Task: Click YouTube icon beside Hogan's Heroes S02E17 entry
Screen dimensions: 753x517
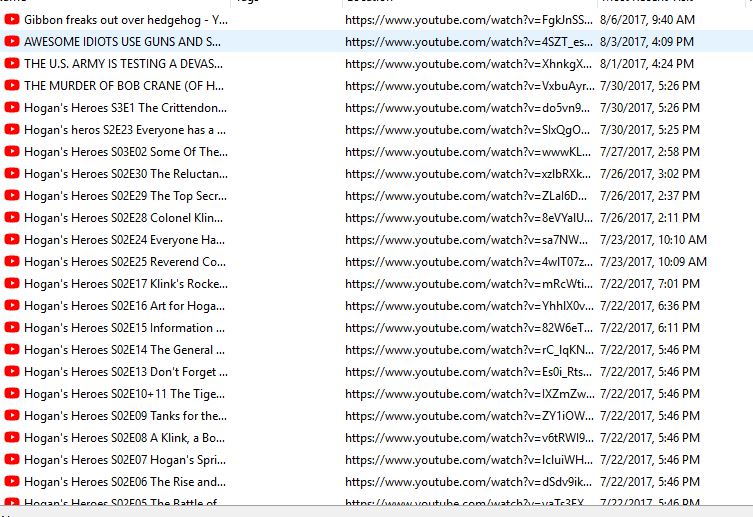Action: 12,283
